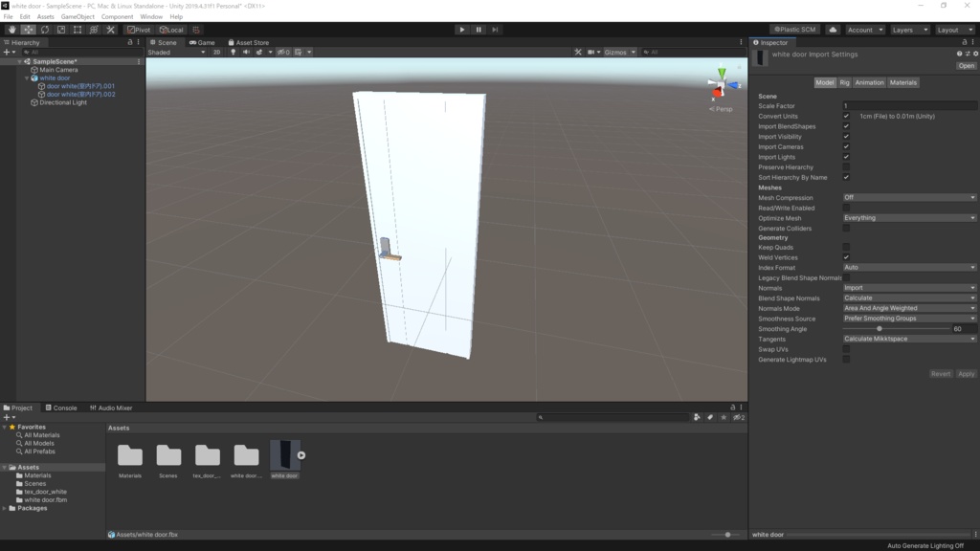Open custom editor tools
This screenshot has width=980, height=551.
110,30
